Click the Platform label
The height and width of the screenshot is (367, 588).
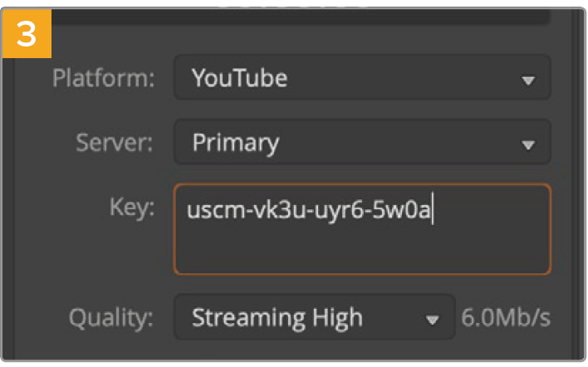pyautogui.click(x=103, y=79)
